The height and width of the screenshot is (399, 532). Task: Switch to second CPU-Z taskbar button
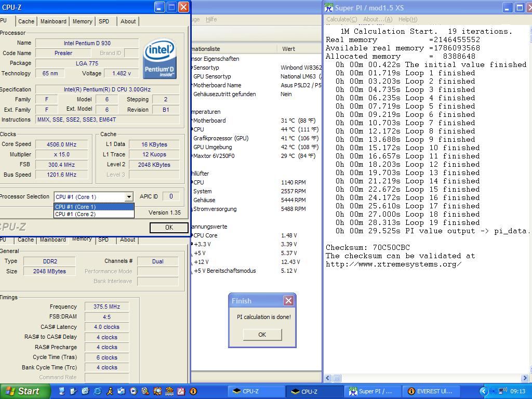(313, 391)
